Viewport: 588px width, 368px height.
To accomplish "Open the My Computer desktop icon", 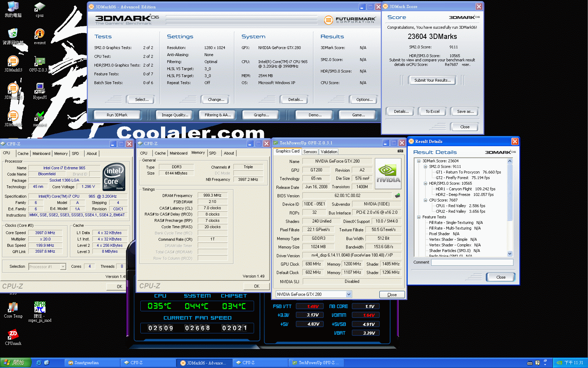I will pos(13,9).
